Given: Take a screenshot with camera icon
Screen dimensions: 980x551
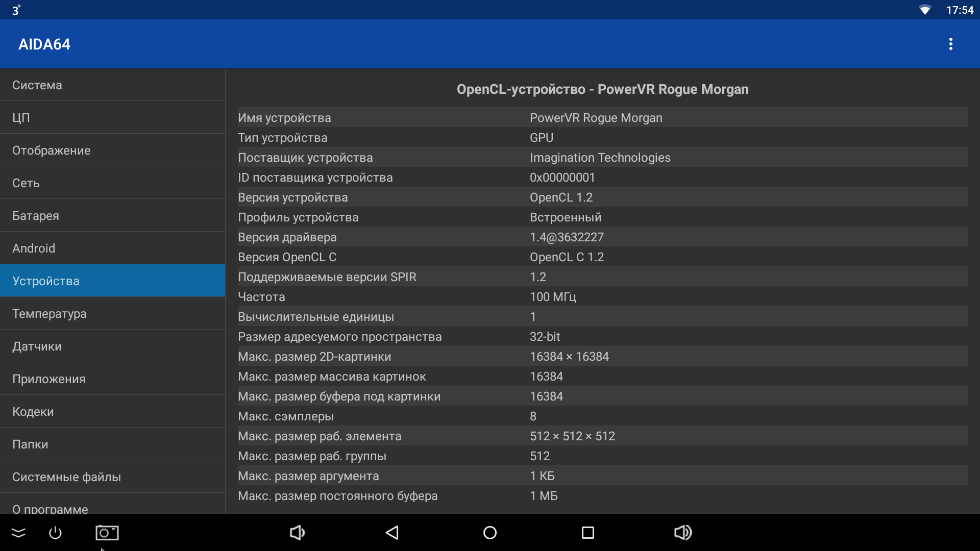Looking at the screenshot, I should [107, 533].
